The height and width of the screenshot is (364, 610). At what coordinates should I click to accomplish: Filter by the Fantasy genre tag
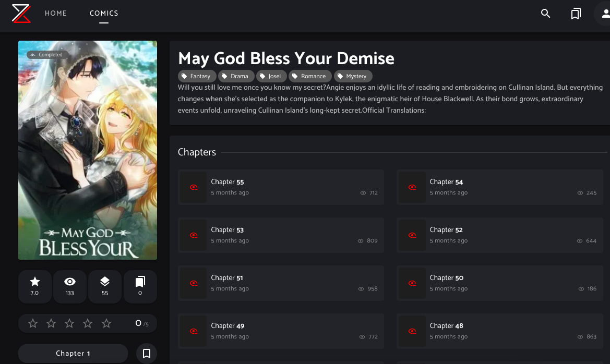[196, 76]
